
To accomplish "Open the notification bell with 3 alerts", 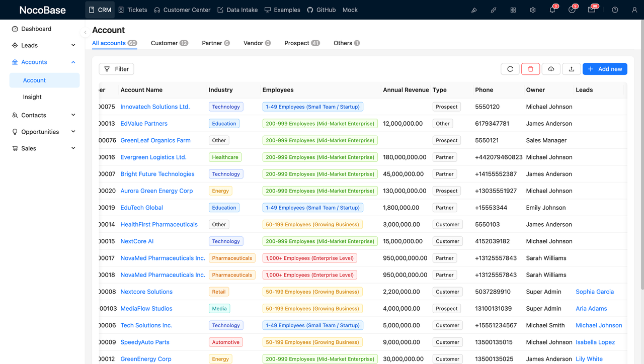I will [552, 10].
